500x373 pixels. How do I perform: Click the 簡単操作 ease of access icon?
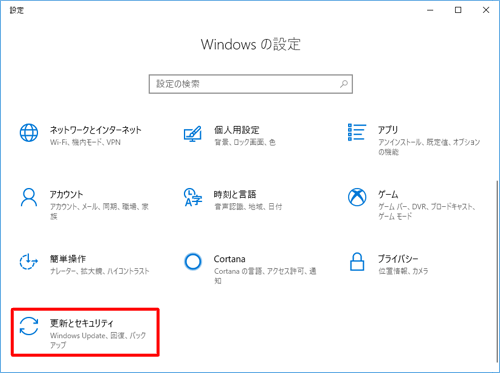(28, 262)
